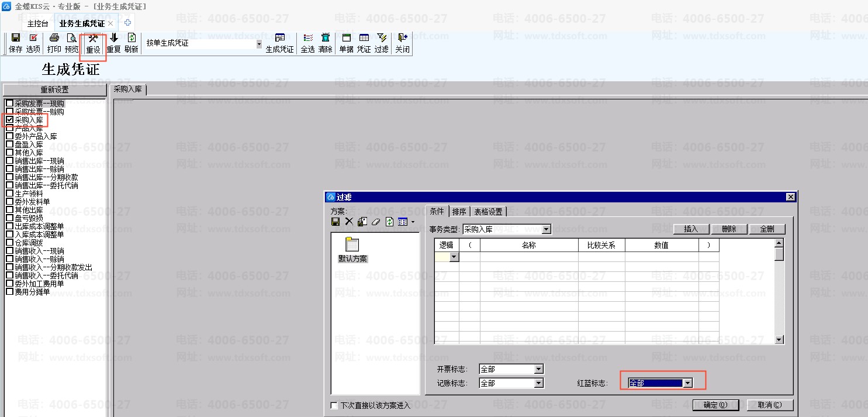Click the 关闭 (Close) toolbar icon

403,43
